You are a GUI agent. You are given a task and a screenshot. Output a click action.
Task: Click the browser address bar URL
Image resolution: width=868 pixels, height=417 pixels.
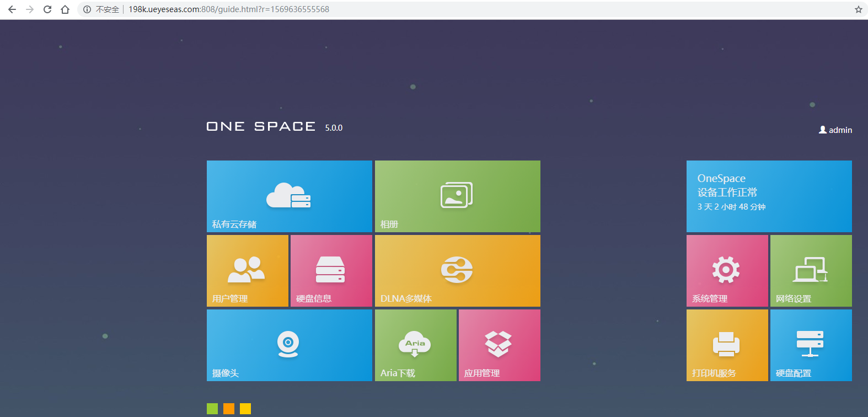coord(229,9)
